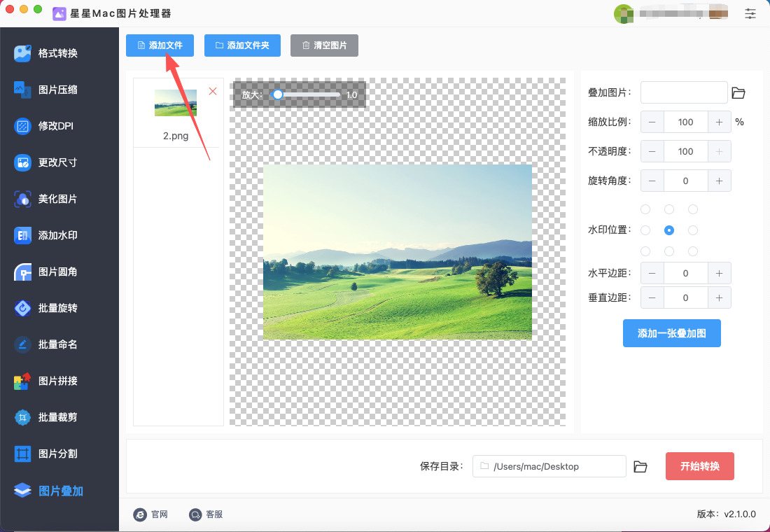Screen dimensions: 770x532
Task: Click the 清空图片 button
Action: (324, 45)
